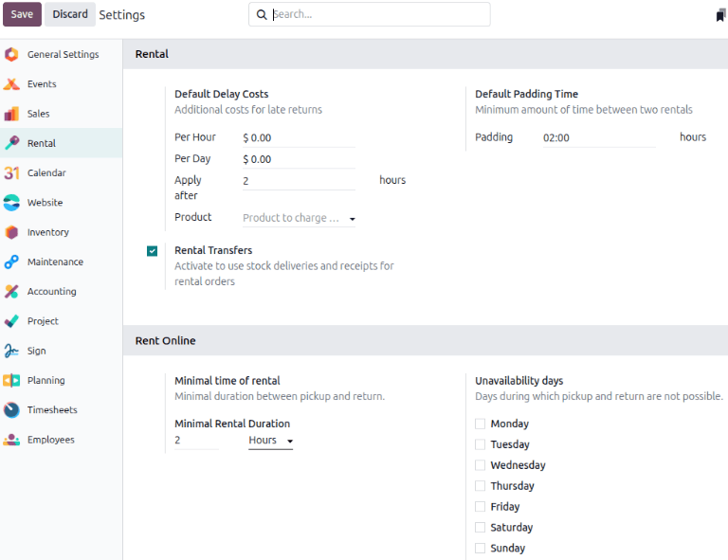
Task: Select the Website globe icon
Action: pyautogui.click(x=11, y=203)
